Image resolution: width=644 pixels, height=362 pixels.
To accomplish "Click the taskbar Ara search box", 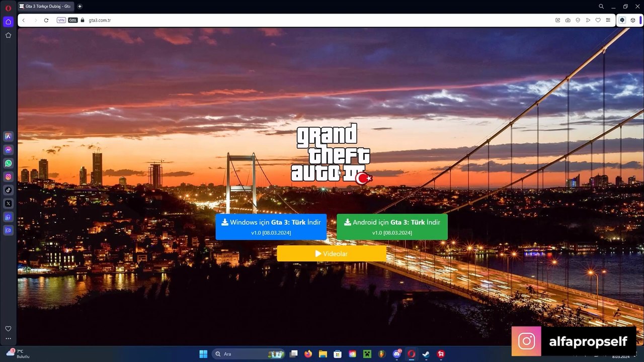I will [249, 354].
